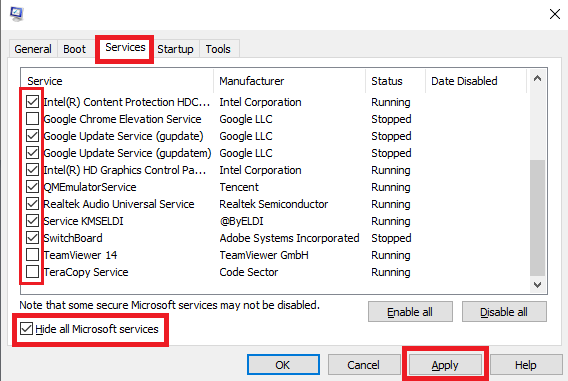Viewport: 568px width, 381px height.
Task: Open the Tools tab
Action: [218, 49]
